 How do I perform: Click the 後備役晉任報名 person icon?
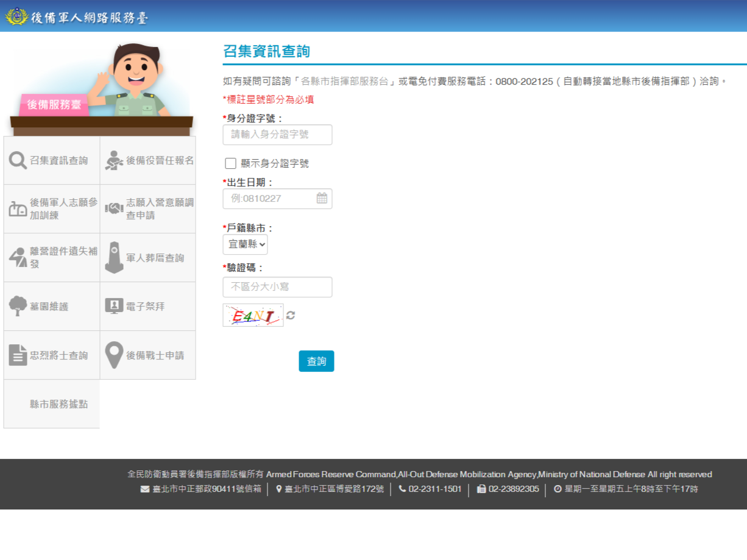113,159
